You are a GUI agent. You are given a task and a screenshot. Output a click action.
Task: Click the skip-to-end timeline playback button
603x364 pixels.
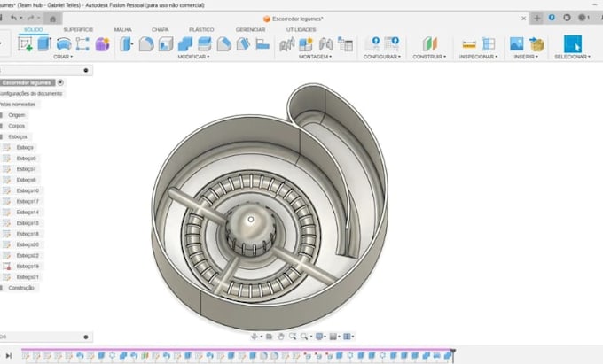9,355
